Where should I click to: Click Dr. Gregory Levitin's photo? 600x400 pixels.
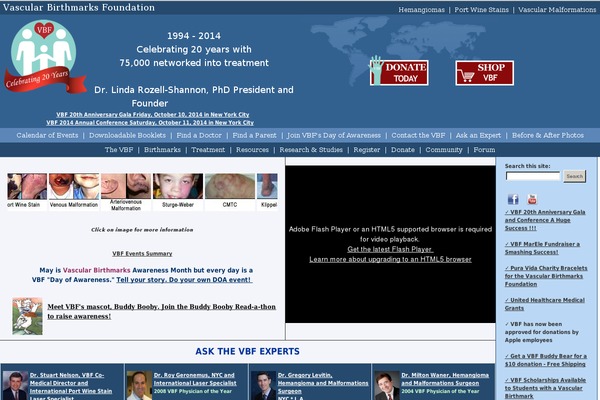click(x=263, y=385)
